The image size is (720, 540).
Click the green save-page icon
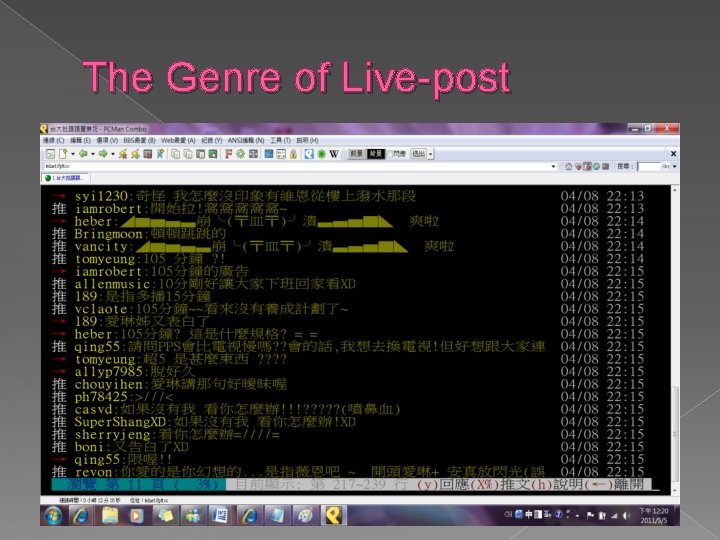pos(213,154)
